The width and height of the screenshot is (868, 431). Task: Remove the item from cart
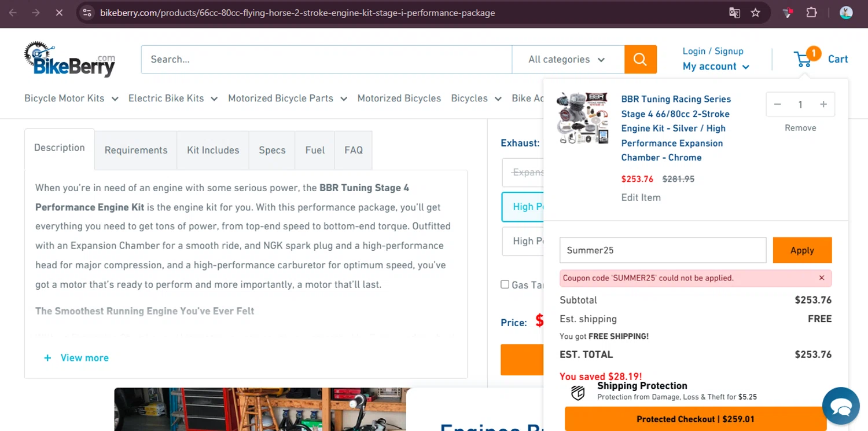click(800, 128)
